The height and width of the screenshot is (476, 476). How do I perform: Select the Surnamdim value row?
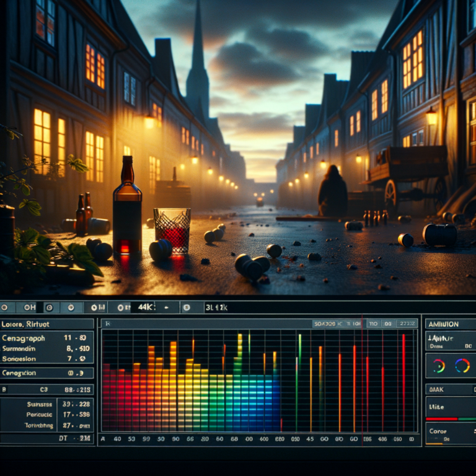tap(47, 348)
